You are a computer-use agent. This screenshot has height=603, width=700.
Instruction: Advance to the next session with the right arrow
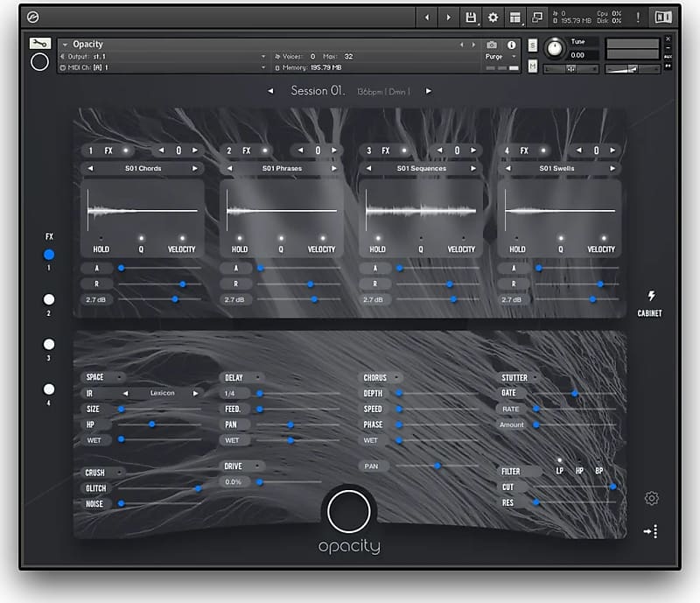tap(428, 90)
